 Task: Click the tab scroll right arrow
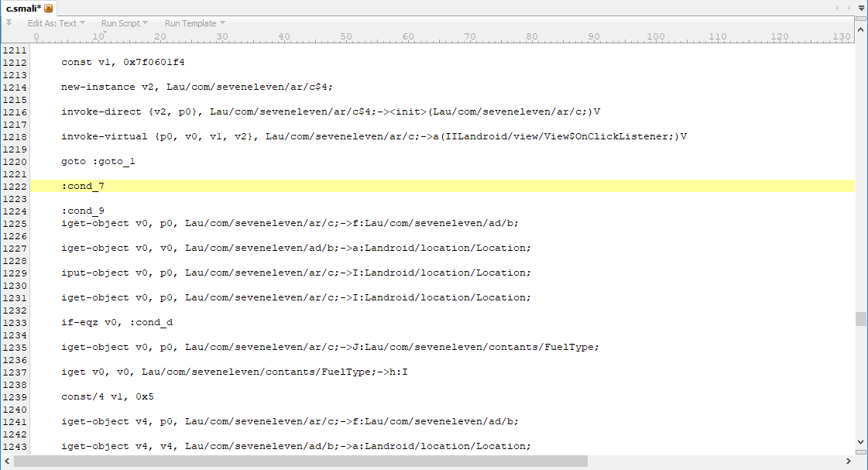pos(849,8)
